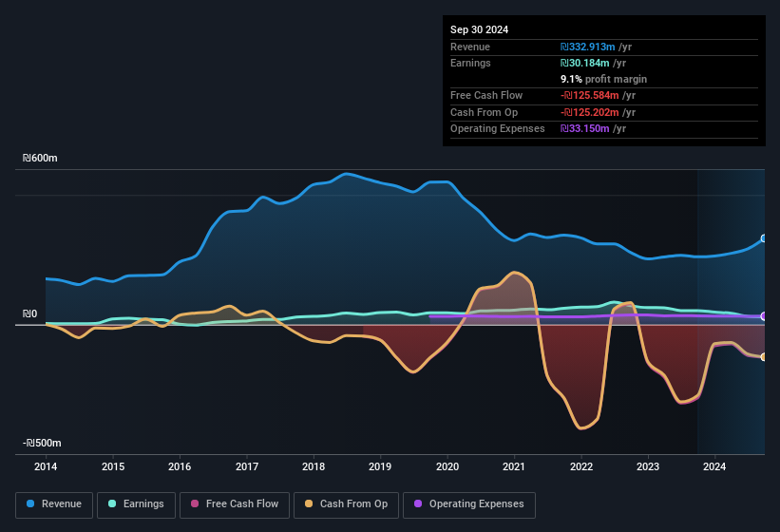
Task: Click the 2015 x-axis label
Action: pos(113,466)
